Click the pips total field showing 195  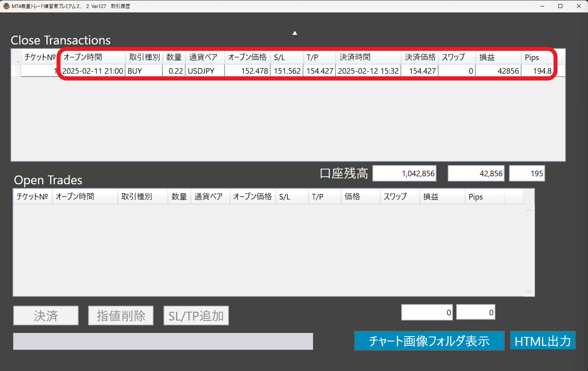(x=527, y=173)
